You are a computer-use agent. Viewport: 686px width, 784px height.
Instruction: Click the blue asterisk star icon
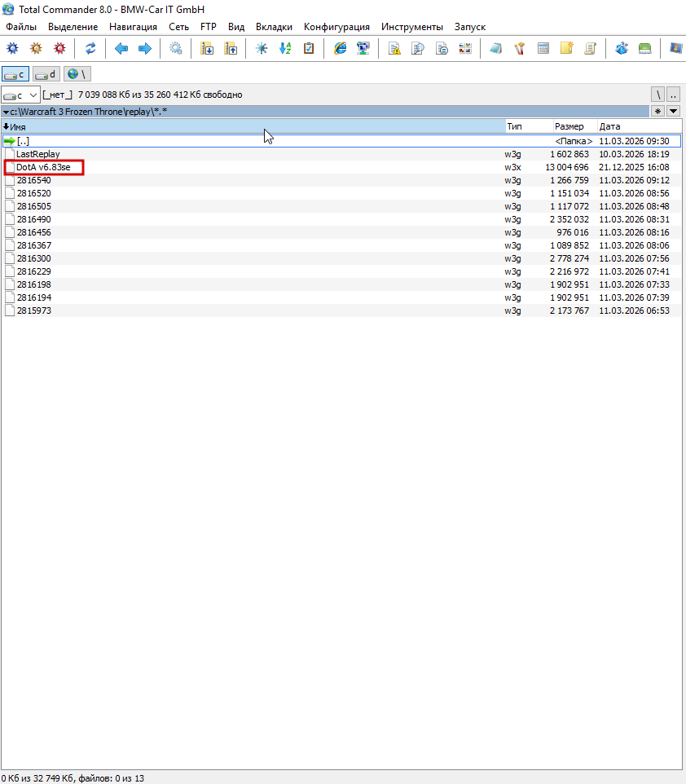(x=262, y=49)
